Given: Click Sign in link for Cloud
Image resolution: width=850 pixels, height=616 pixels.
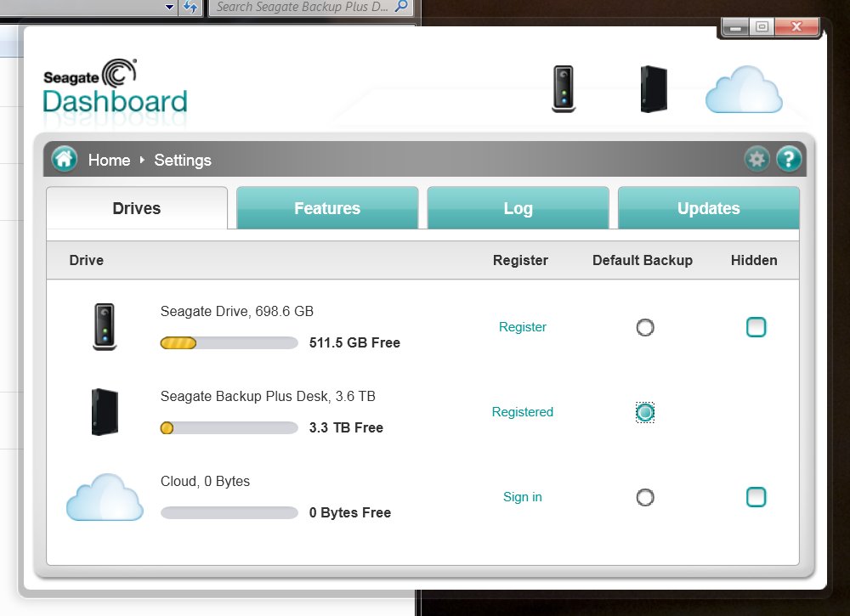Looking at the screenshot, I should point(523,497).
